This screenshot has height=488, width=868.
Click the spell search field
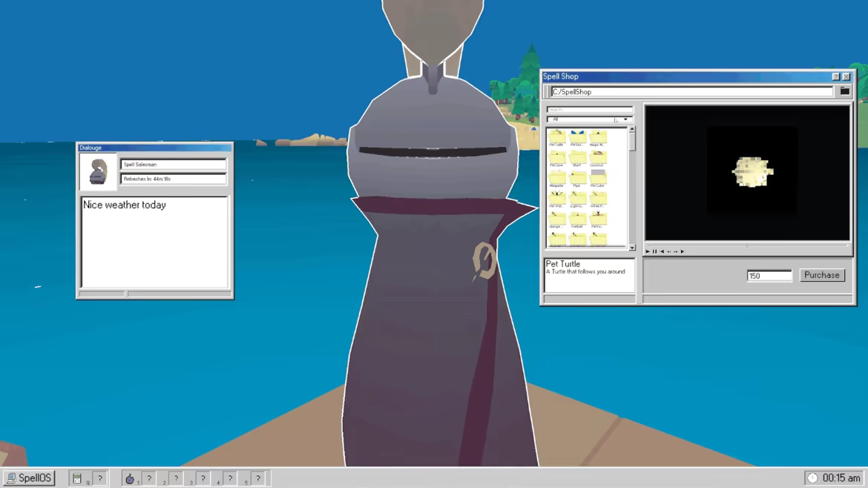[590, 110]
